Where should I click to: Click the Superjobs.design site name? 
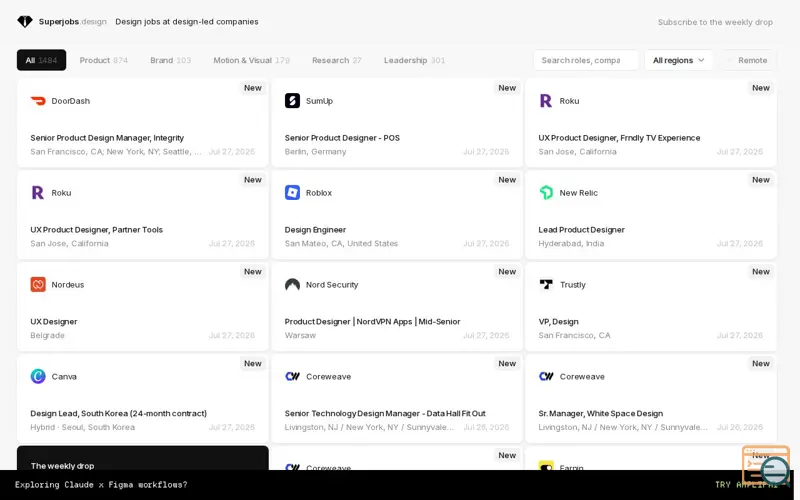point(72,21)
